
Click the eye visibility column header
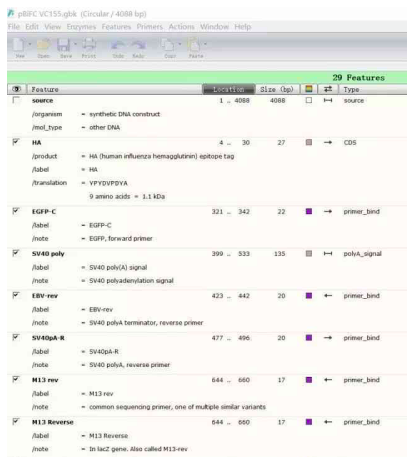tap(16, 89)
